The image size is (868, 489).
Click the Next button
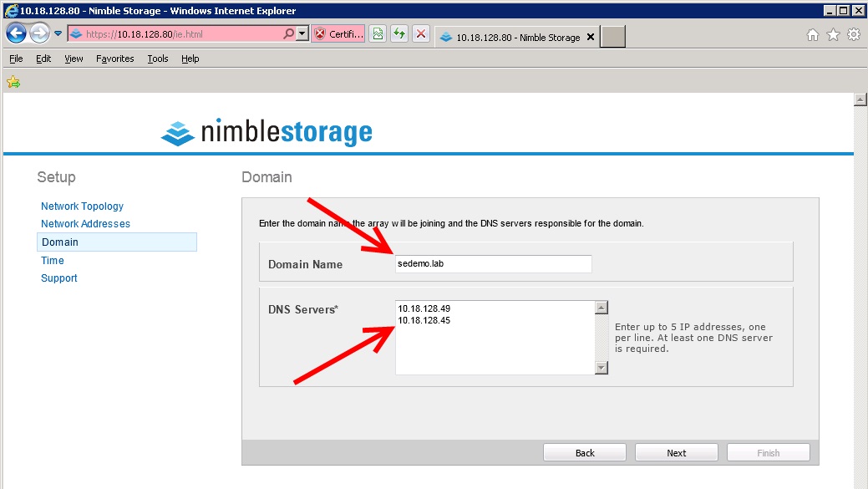[677, 452]
